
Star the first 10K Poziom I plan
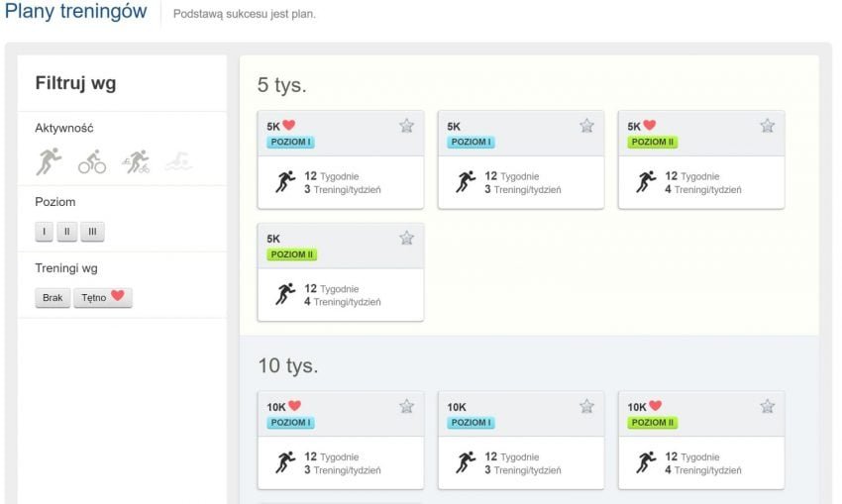click(x=406, y=406)
